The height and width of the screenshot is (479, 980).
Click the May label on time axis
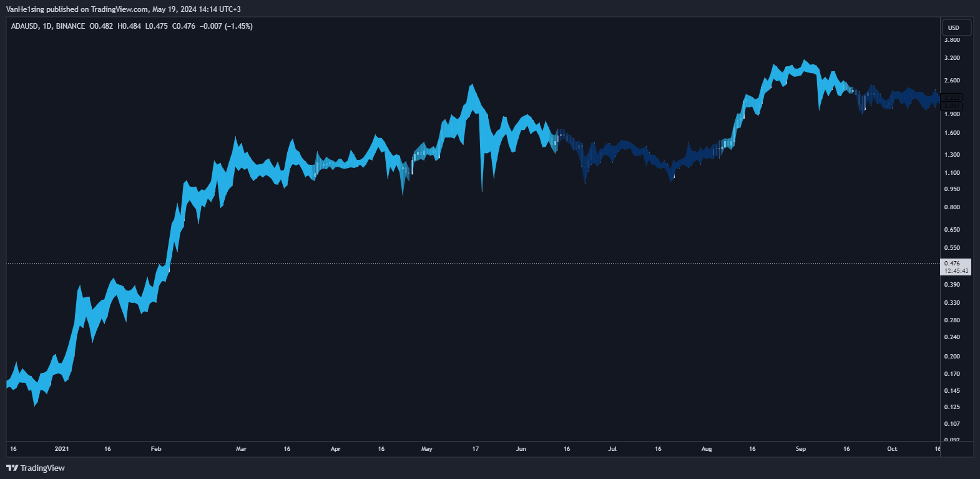point(427,449)
